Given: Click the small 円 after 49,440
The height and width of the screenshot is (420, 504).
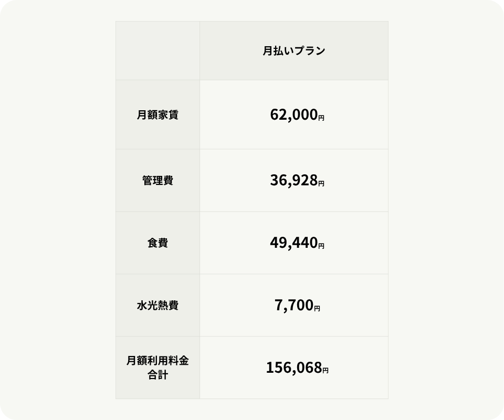Looking at the screenshot, I should coord(321,246).
